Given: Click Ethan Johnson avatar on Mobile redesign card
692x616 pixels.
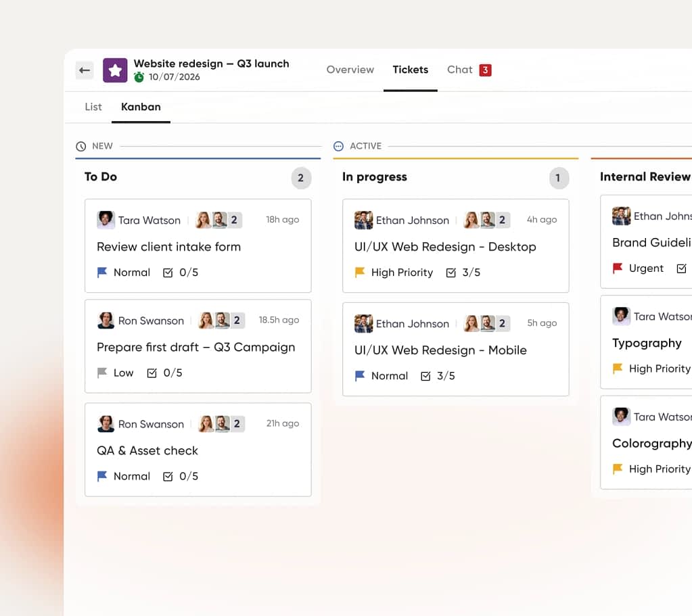Looking at the screenshot, I should coord(364,323).
